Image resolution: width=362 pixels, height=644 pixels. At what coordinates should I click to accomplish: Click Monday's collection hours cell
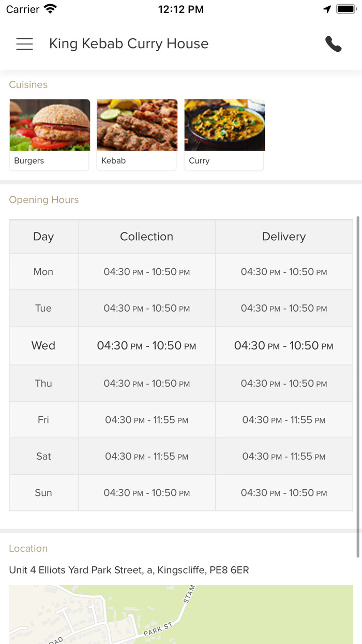coord(146,272)
